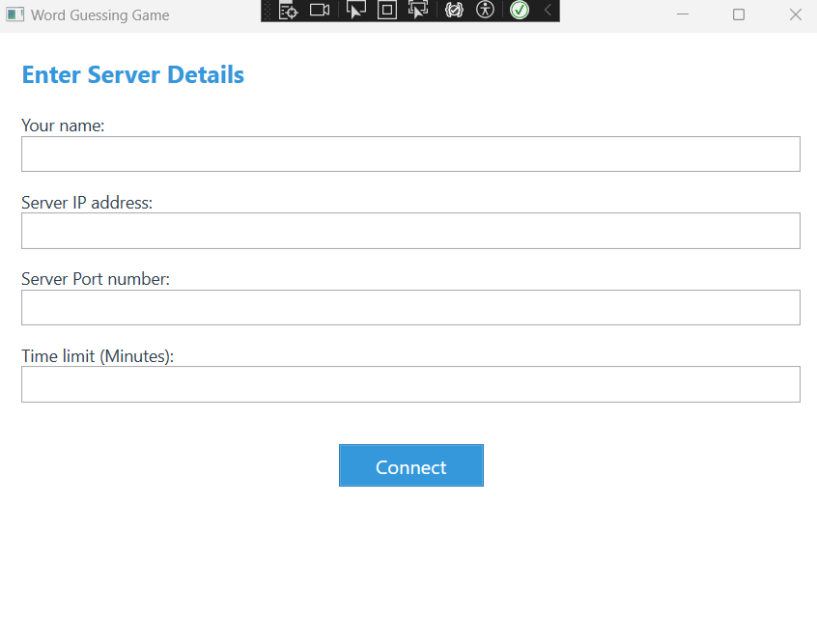Maximize the Word Guessing Game window

pos(739,14)
